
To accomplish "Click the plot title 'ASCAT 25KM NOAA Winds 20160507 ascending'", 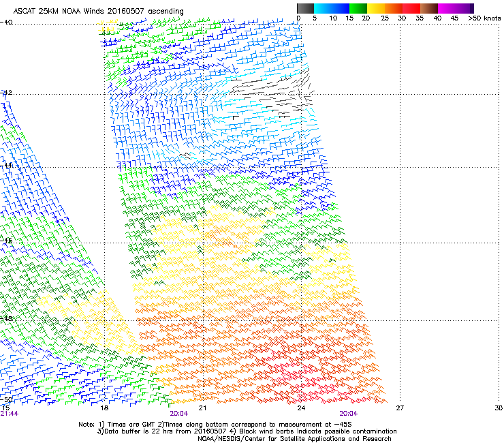I will tap(98, 11).
